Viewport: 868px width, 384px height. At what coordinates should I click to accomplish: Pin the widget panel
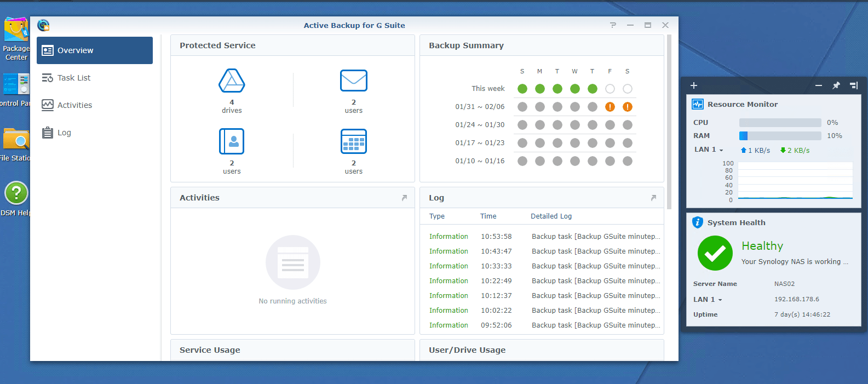coord(836,85)
